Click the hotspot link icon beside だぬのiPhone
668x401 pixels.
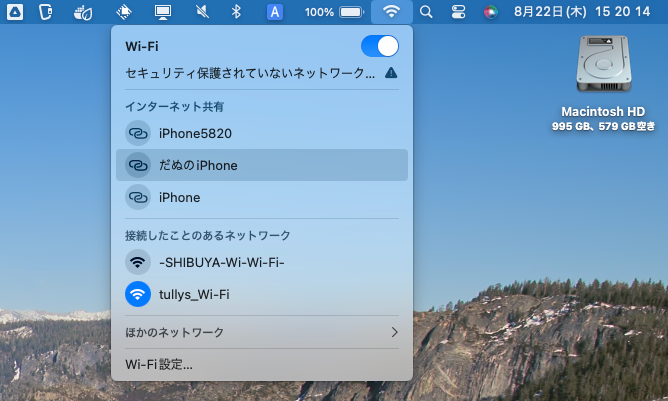coord(138,165)
